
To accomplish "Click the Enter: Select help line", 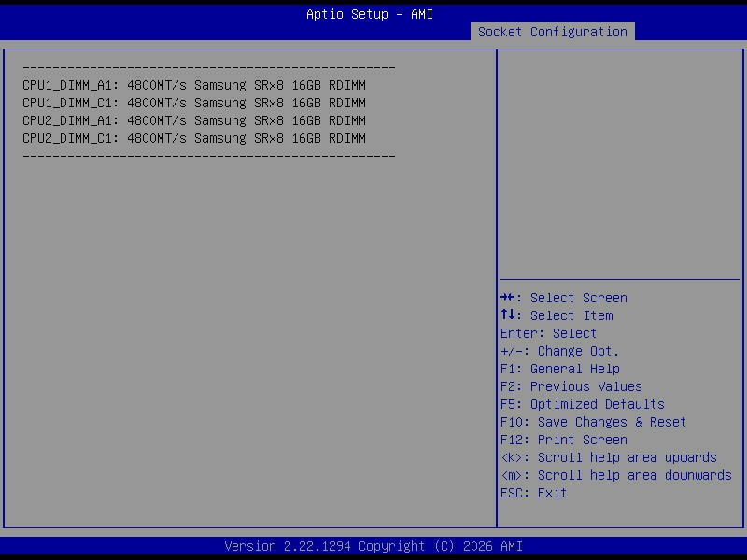I will tap(548, 333).
